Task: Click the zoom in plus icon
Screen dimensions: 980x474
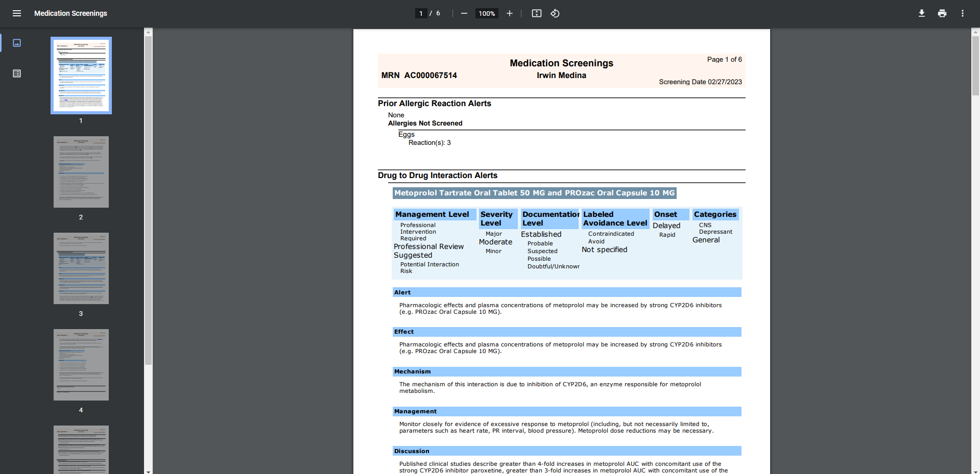Action: pyautogui.click(x=509, y=13)
